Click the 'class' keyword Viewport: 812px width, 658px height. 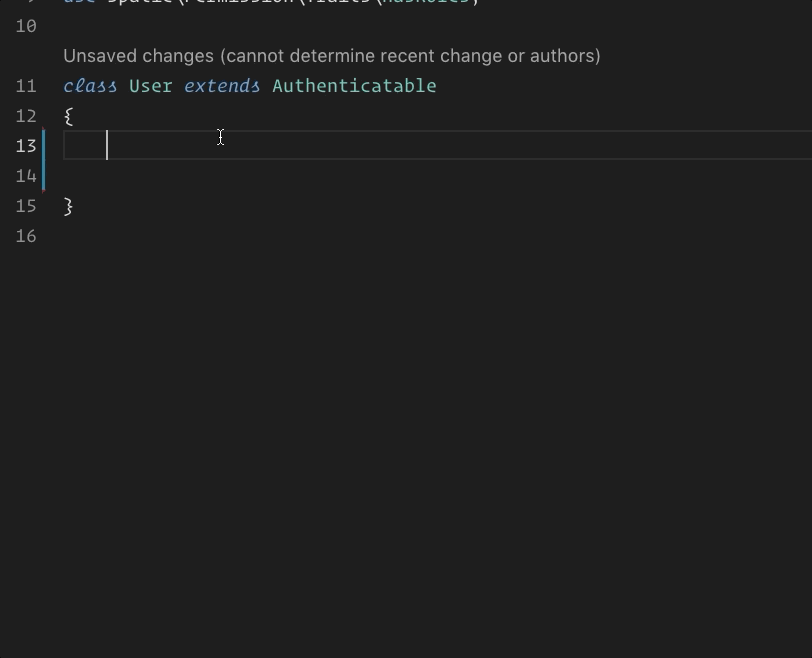90,86
